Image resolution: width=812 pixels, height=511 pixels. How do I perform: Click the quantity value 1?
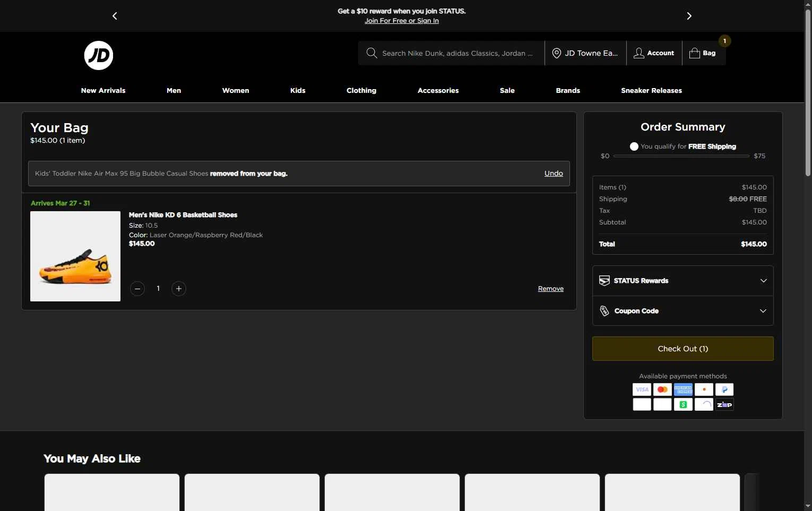tap(158, 289)
